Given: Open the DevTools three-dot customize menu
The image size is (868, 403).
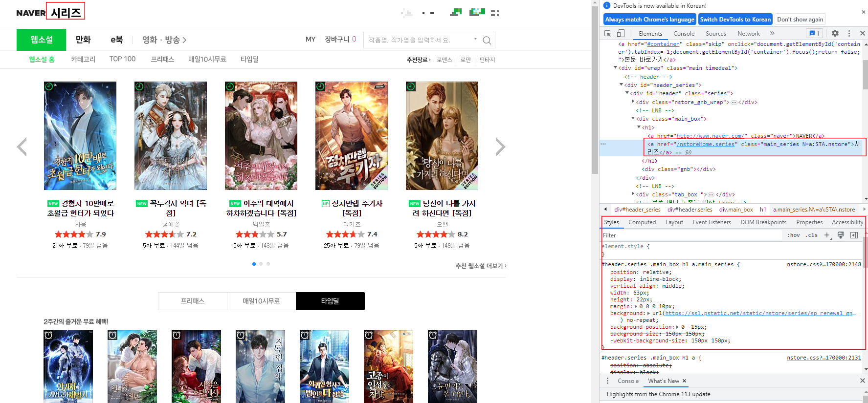Looking at the screenshot, I should point(849,33).
